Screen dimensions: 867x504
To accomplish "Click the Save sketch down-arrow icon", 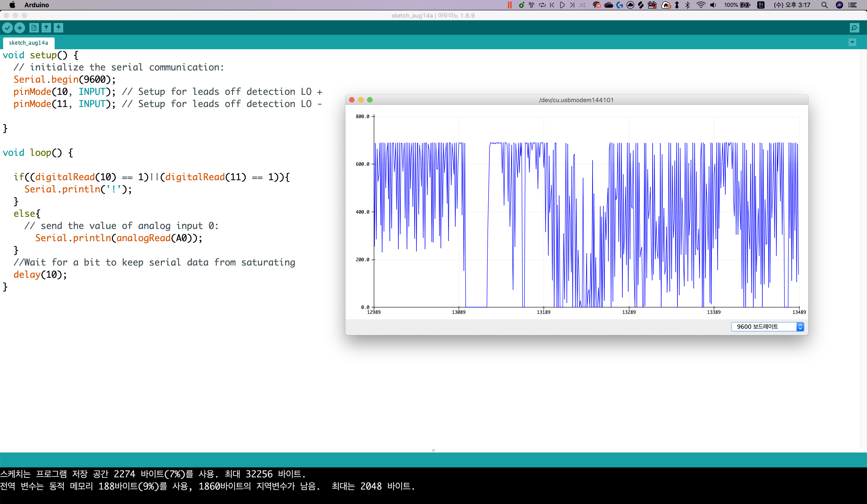I will [x=58, y=28].
